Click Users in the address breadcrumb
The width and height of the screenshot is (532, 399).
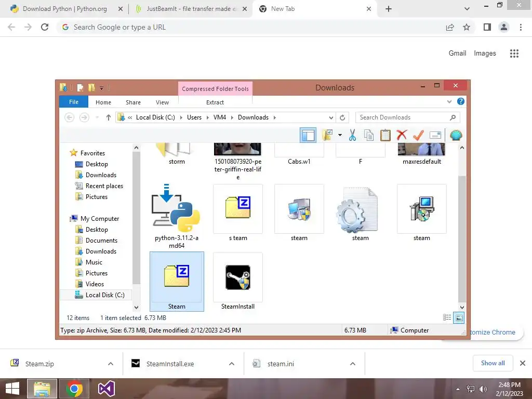pyautogui.click(x=194, y=117)
